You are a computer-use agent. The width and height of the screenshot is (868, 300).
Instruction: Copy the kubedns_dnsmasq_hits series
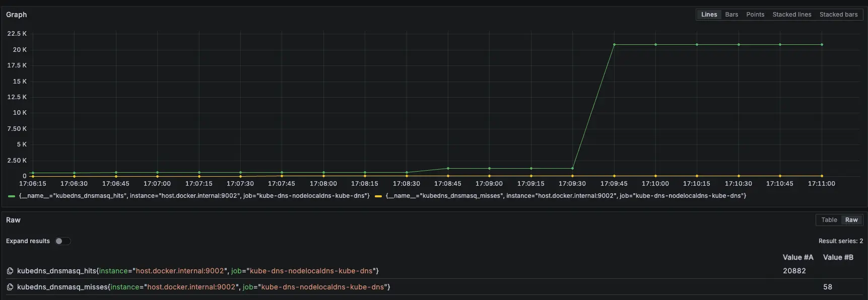pyautogui.click(x=10, y=271)
